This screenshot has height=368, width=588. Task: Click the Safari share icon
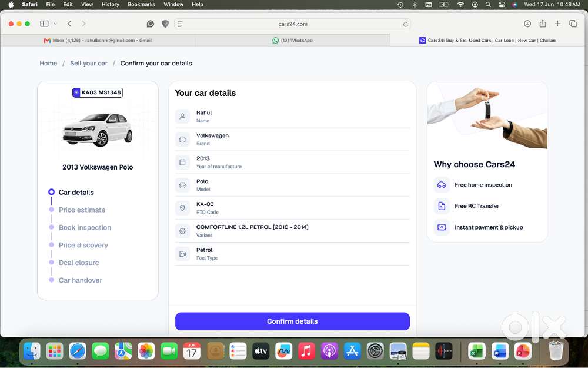(x=543, y=24)
